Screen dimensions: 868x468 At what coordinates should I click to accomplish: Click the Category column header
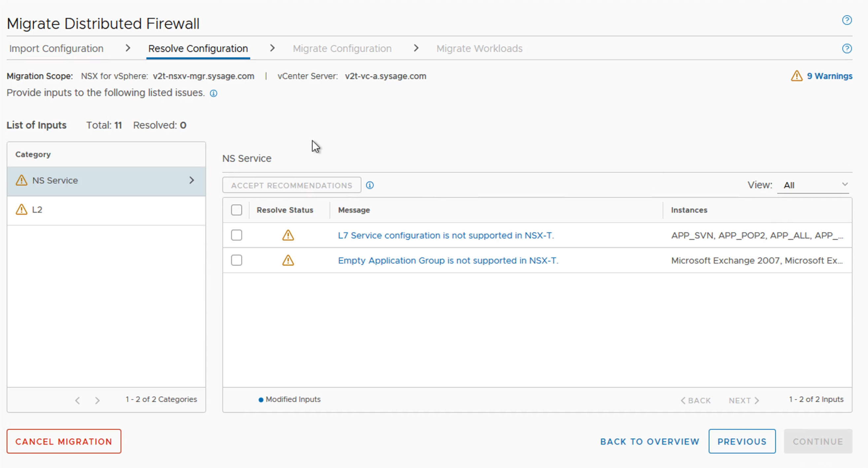click(x=33, y=154)
